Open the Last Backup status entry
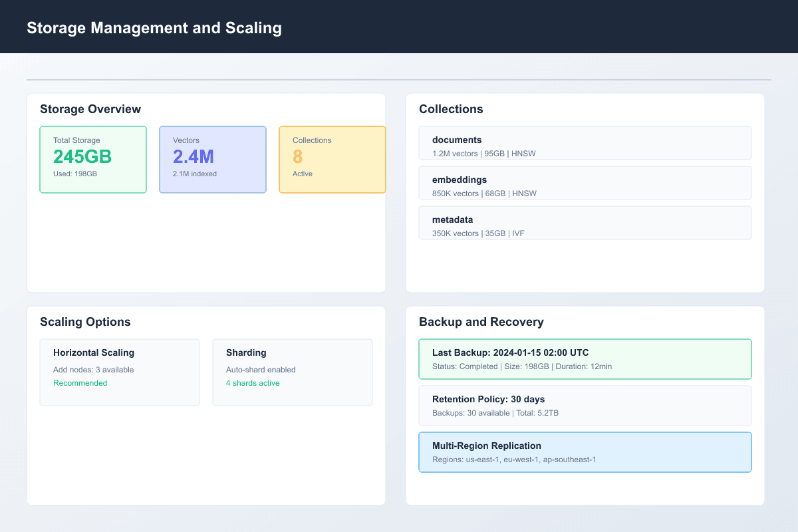This screenshot has width=798, height=532. pyautogui.click(x=585, y=359)
